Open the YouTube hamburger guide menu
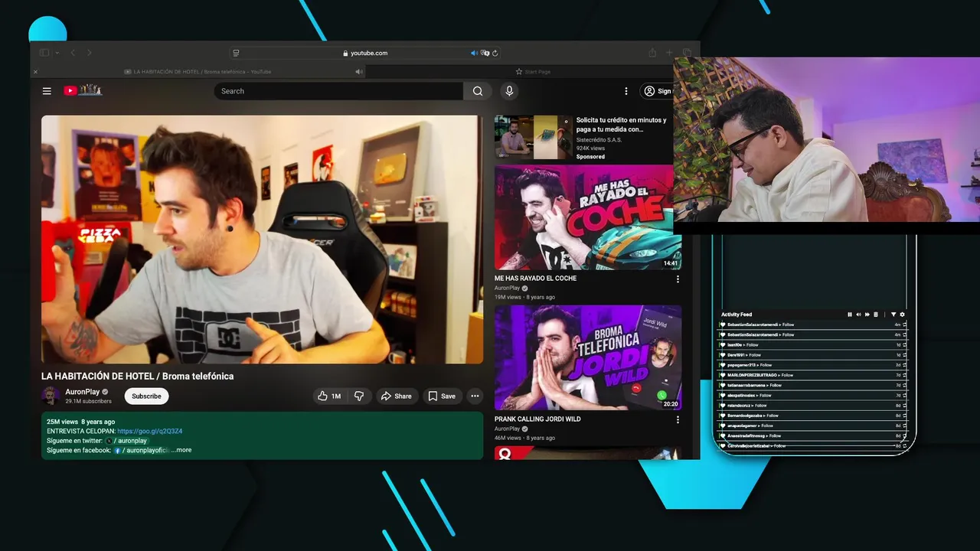This screenshot has height=551, width=980. coord(47,91)
